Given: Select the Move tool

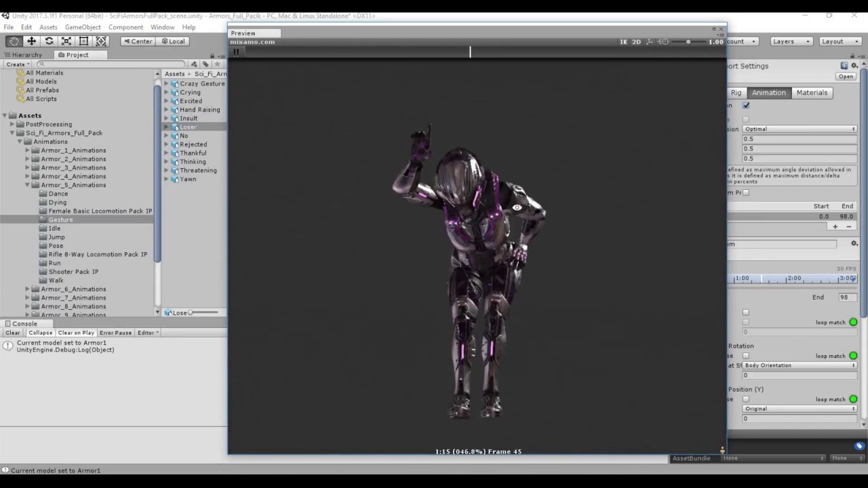Looking at the screenshot, I should tap(31, 41).
